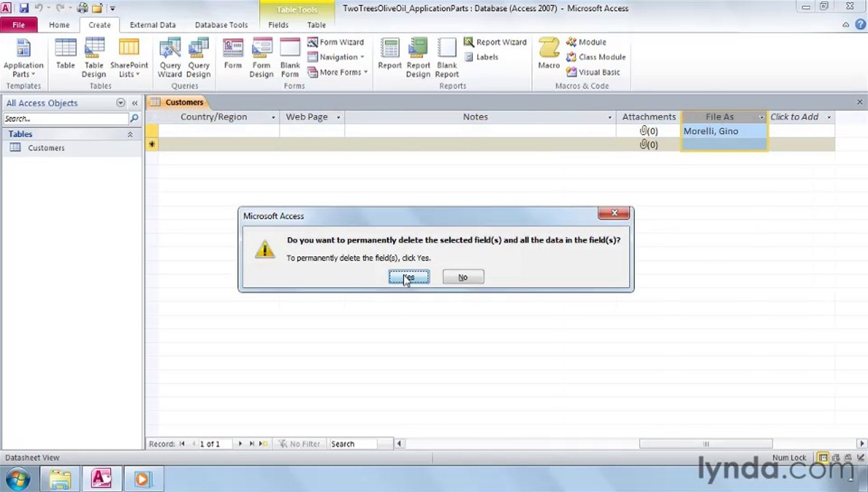Click the Access icon in taskbar
Screen dimensions: 868x492
101,480
